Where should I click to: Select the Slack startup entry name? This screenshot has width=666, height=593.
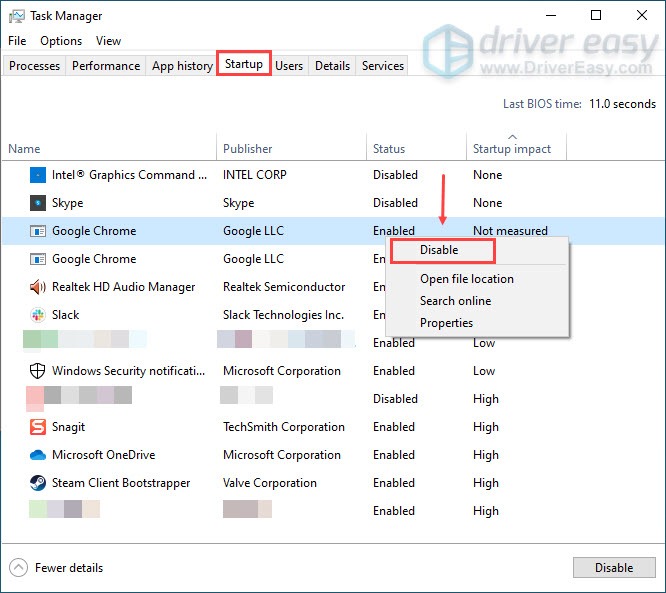[65, 315]
